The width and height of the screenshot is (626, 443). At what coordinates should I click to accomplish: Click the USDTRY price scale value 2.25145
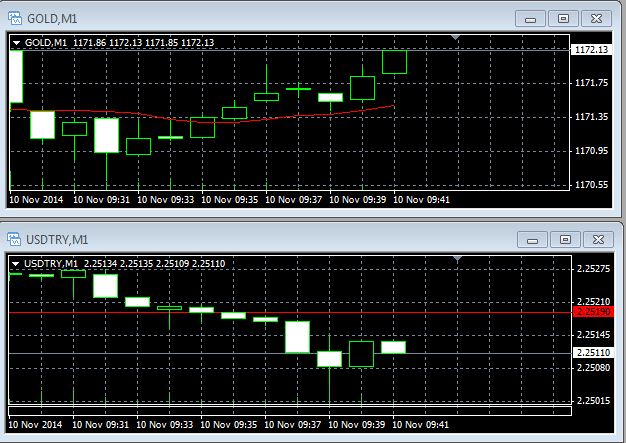593,335
